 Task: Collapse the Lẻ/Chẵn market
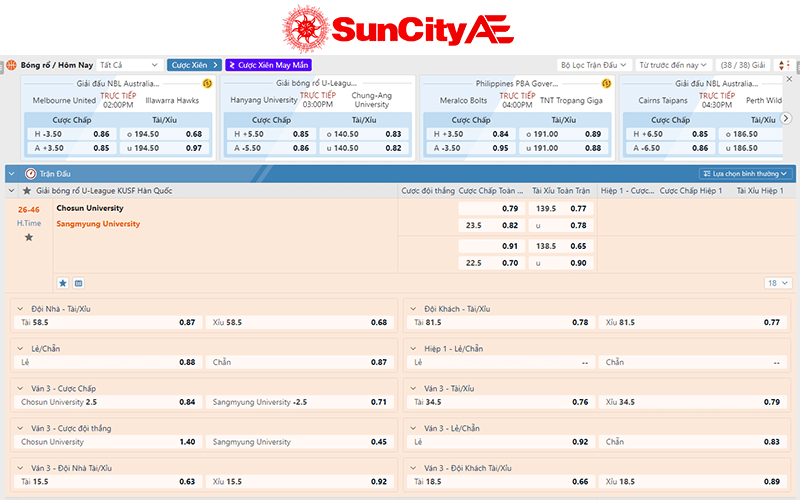click(x=20, y=348)
